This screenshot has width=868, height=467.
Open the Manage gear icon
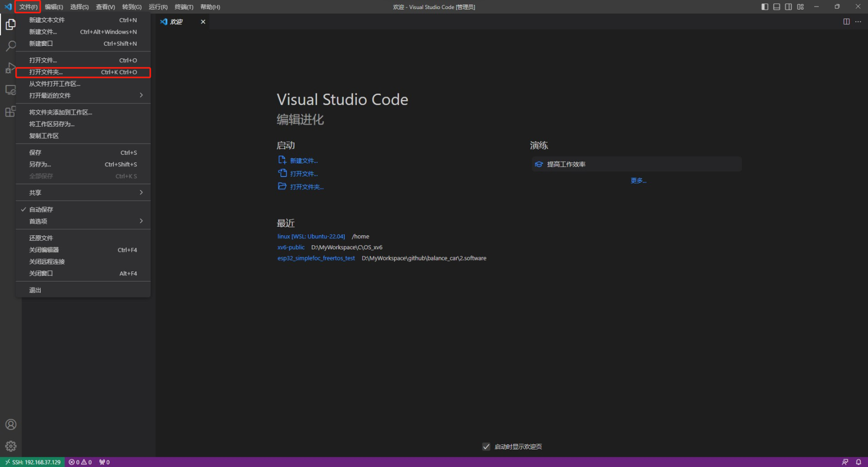coord(11,446)
